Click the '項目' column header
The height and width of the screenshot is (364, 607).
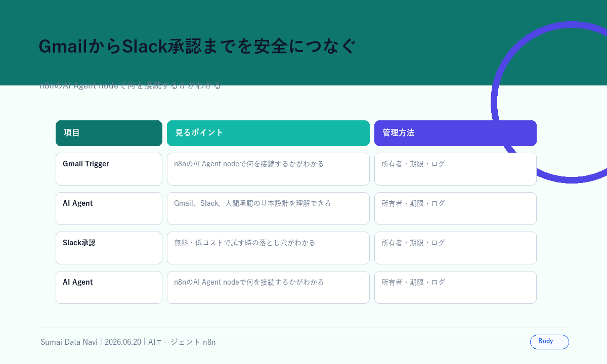pos(109,133)
